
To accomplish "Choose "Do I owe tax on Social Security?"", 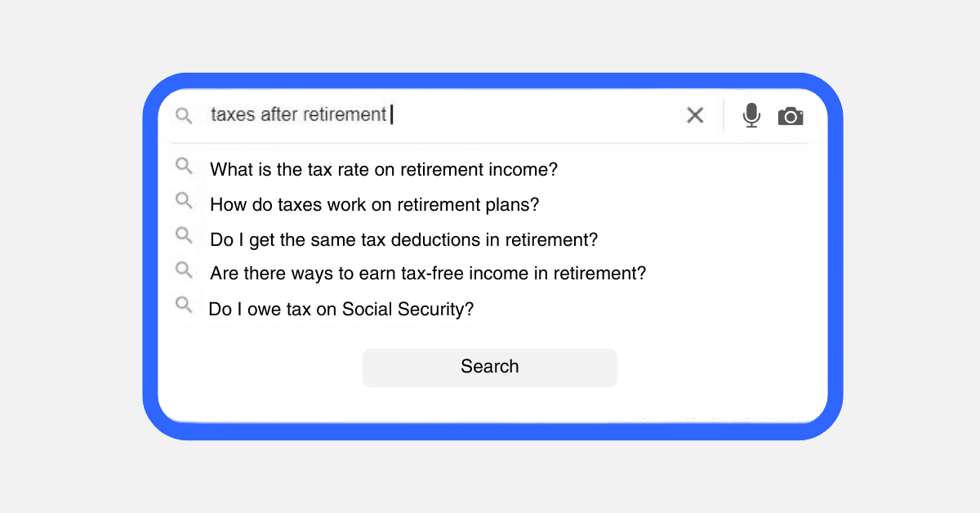I will tap(341, 310).
